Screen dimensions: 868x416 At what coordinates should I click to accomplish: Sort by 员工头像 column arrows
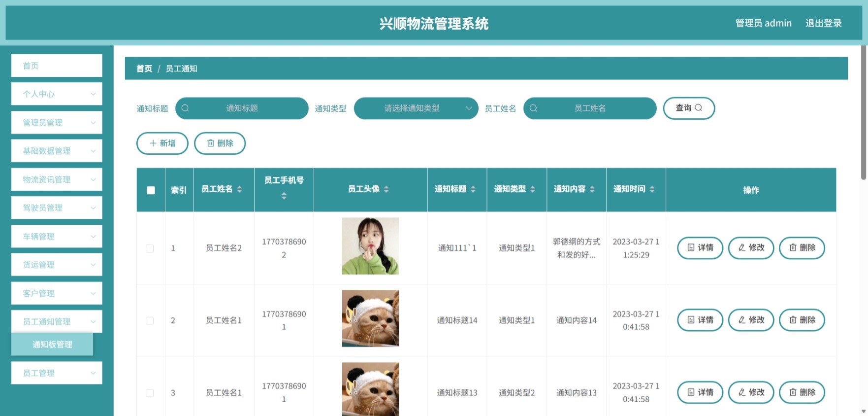(386, 189)
